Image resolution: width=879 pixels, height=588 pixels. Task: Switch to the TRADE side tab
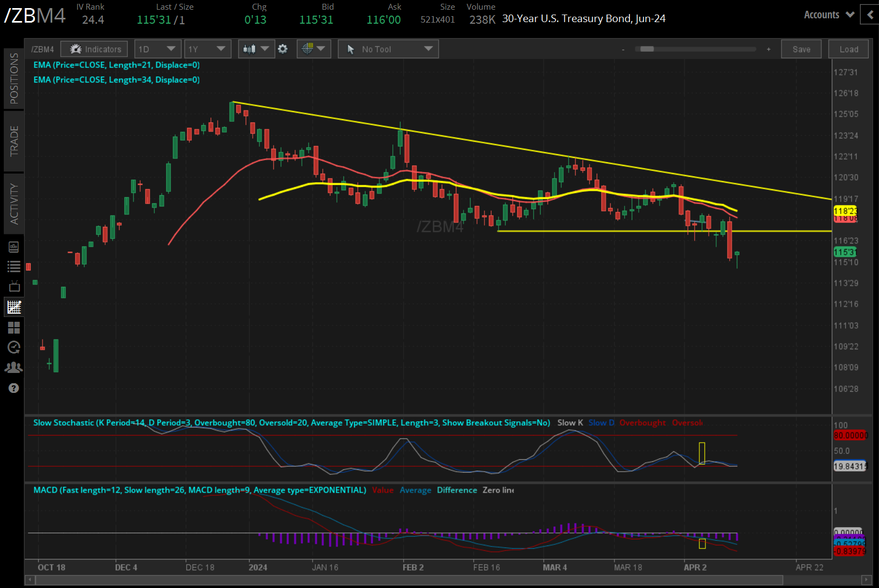[x=14, y=141]
